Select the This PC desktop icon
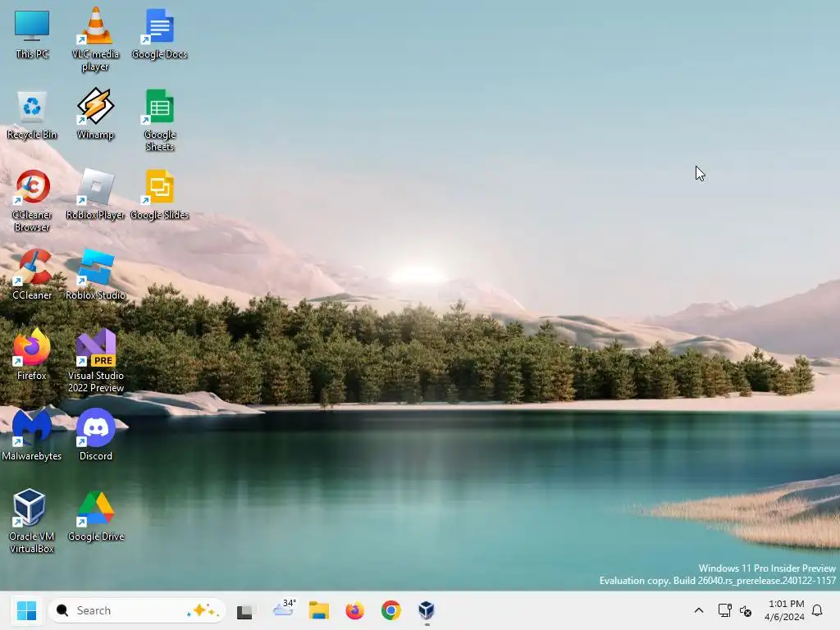 32,34
